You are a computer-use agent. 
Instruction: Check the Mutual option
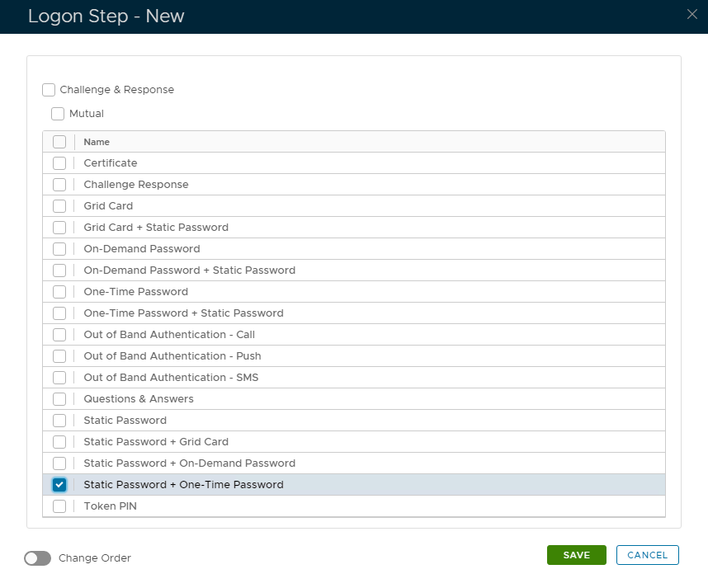click(x=58, y=114)
